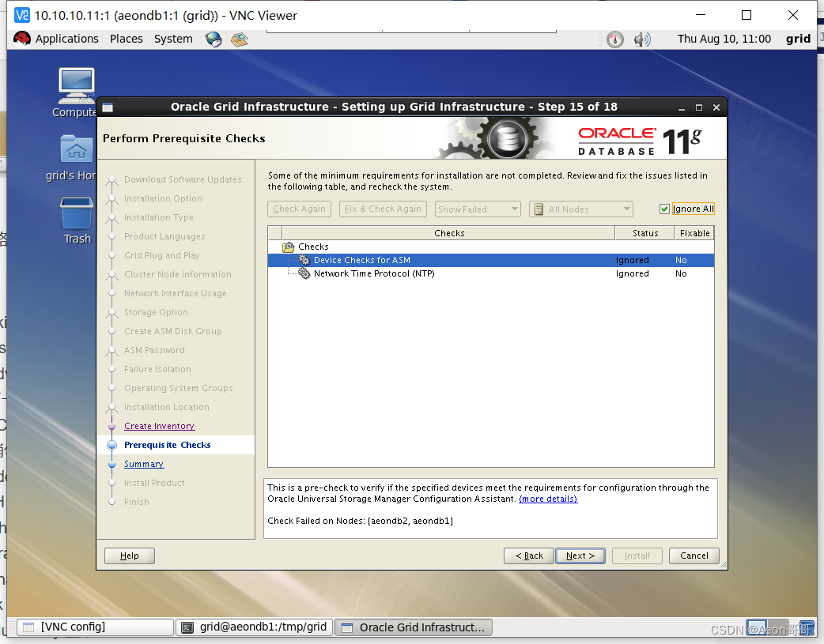The width and height of the screenshot is (824, 644).
Task: Open the All Nodes dropdown
Action: point(580,209)
